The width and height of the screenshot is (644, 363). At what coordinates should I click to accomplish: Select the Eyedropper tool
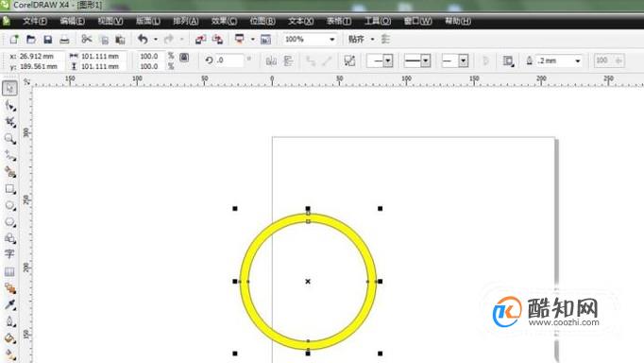pos(9,304)
